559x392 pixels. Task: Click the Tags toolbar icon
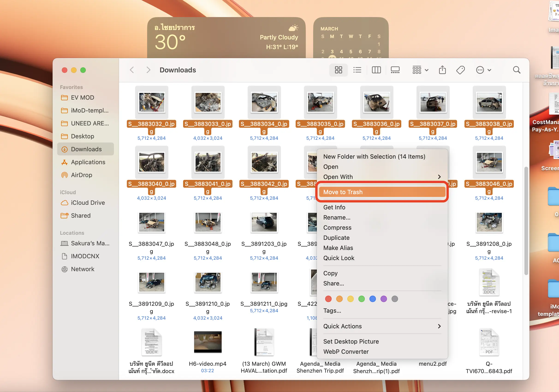[x=460, y=70]
